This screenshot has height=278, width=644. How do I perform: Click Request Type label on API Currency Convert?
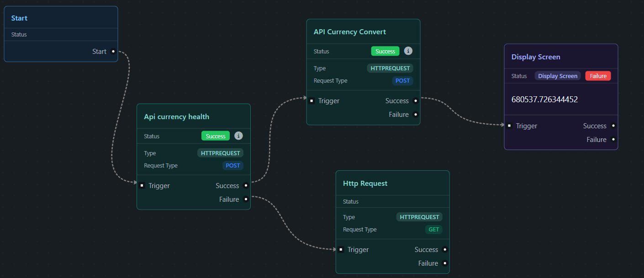(331, 80)
